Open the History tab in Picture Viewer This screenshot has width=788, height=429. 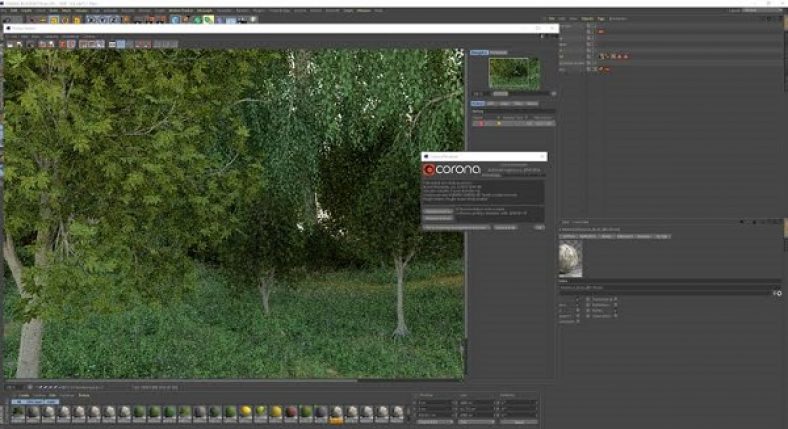click(x=477, y=103)
